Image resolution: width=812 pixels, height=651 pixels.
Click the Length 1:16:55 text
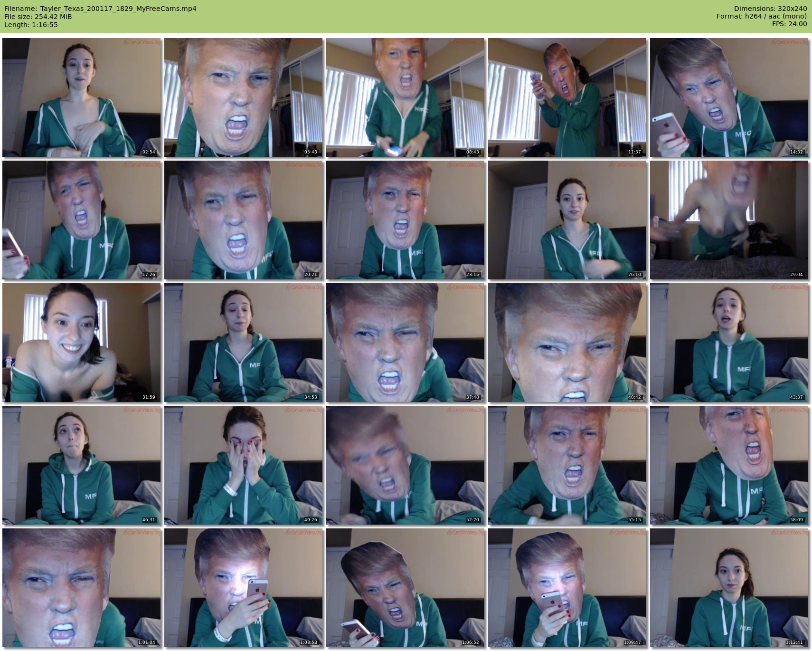(31, 25)
